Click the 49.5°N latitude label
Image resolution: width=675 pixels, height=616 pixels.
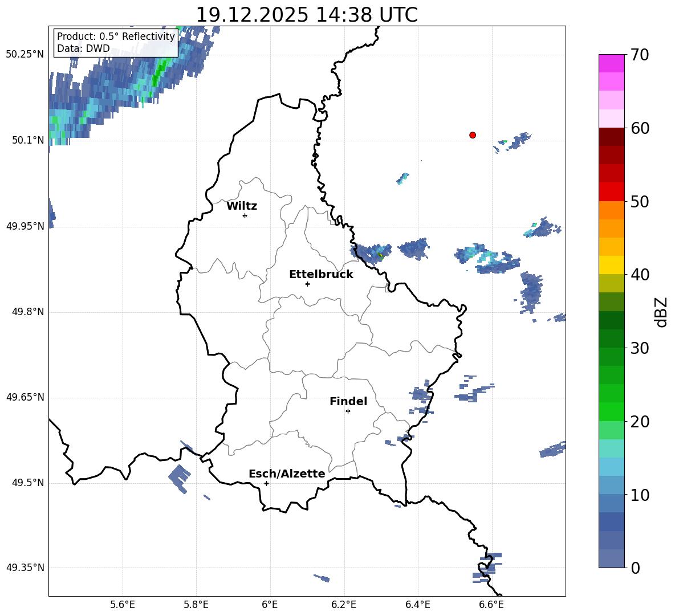[27, 483]
